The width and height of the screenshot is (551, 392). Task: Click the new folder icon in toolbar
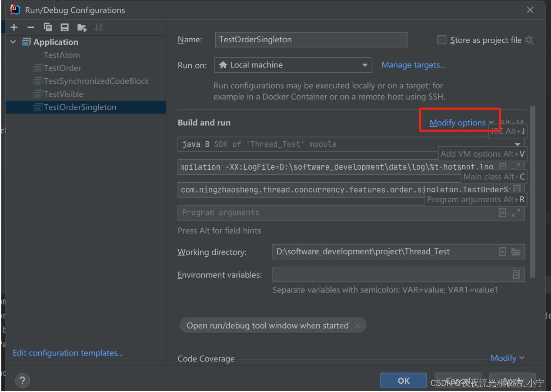81,27
